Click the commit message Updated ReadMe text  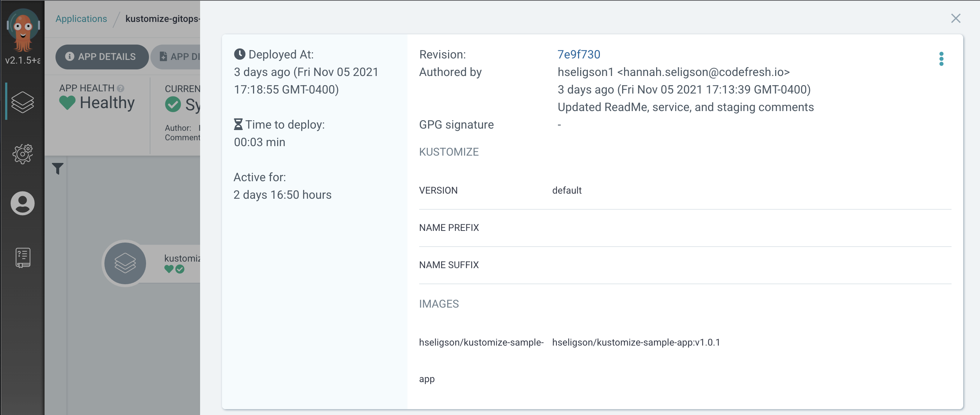(x=686, y=107)
